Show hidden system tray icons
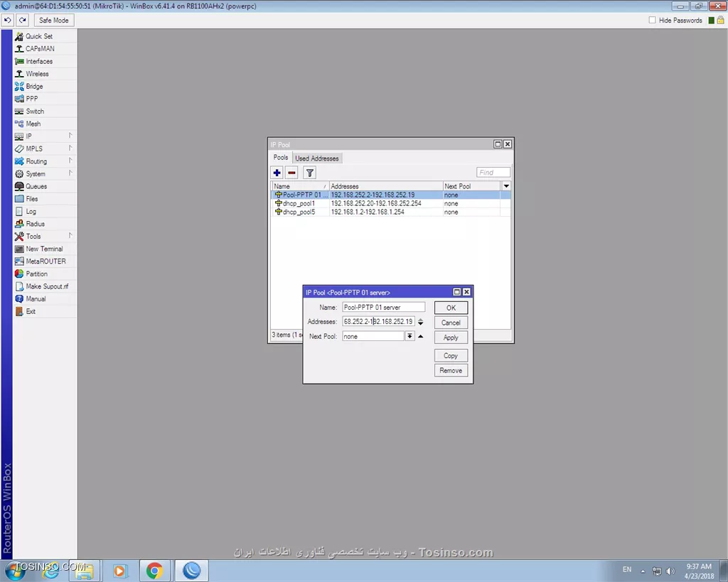Screen dimensions: 728x582 643,571
